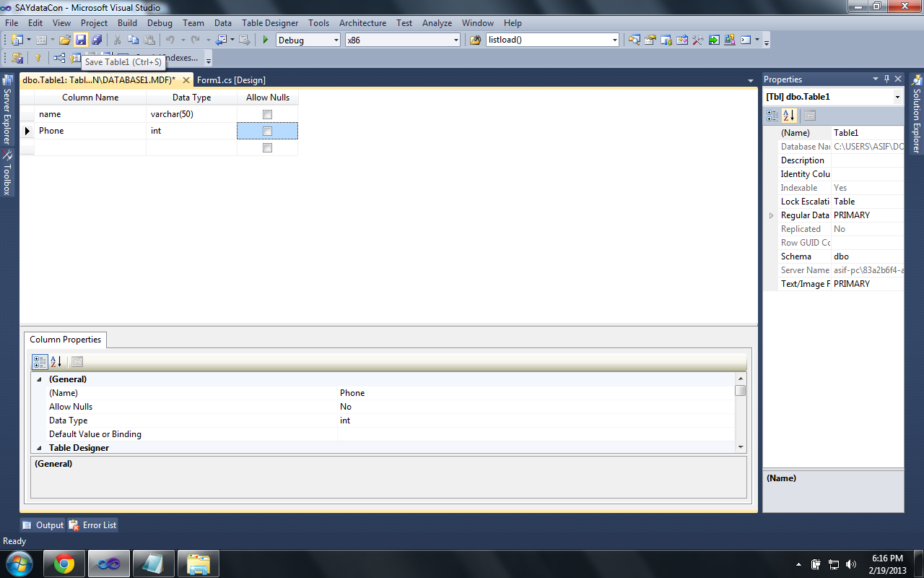Image resolution: width=924 pixels, height=578 pixels.
Task: Open Relationships from the table designer toolbar
Action: click(x=59, y=58)
